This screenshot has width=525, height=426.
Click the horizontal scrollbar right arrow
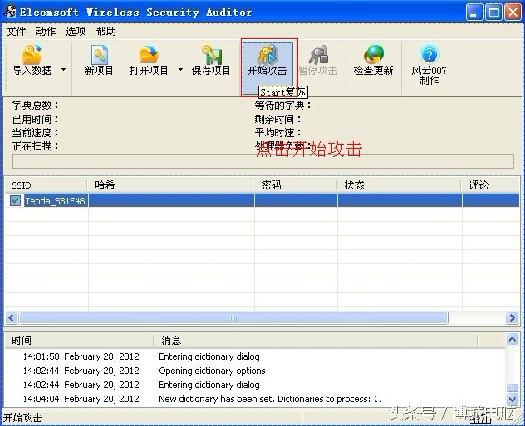[512, 317]
